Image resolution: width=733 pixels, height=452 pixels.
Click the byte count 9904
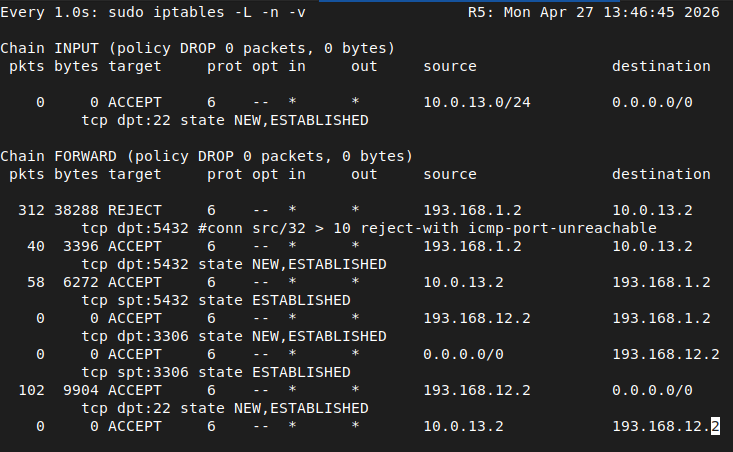(81, 390)
